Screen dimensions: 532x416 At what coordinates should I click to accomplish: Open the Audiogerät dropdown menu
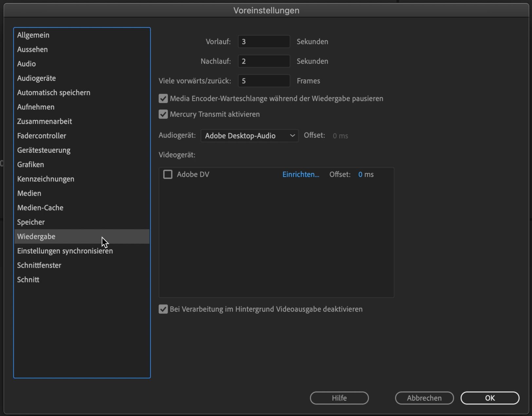pyautogui.click(x=249, y=136)
